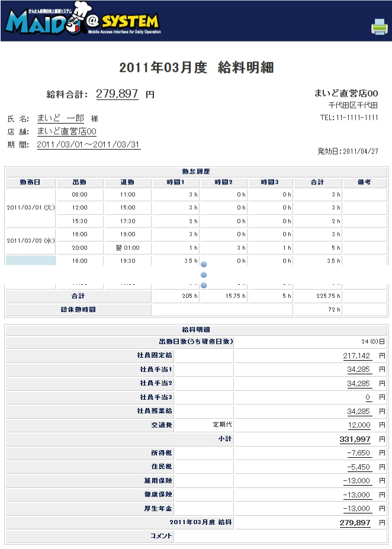Image resolution: width=392 pixels, height=549 pixels.
Task: Click the 社員残業給 label
Action: click(x=155, y=411)
